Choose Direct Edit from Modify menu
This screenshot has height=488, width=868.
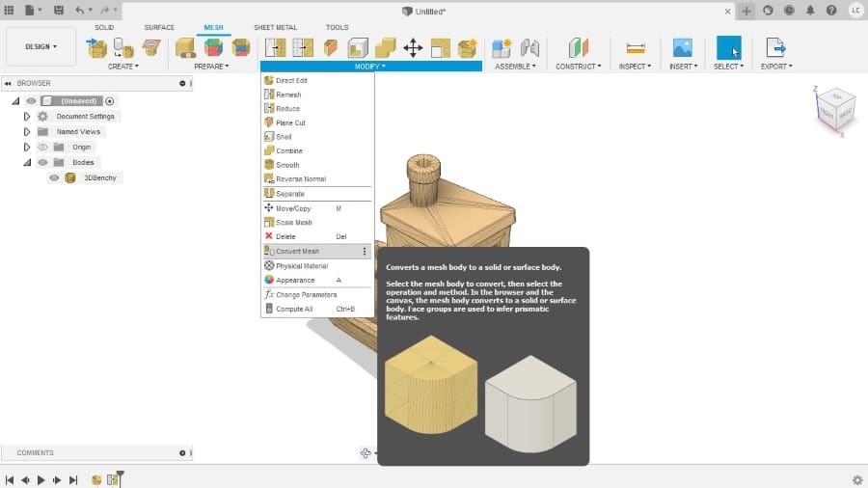coord(317,80)
